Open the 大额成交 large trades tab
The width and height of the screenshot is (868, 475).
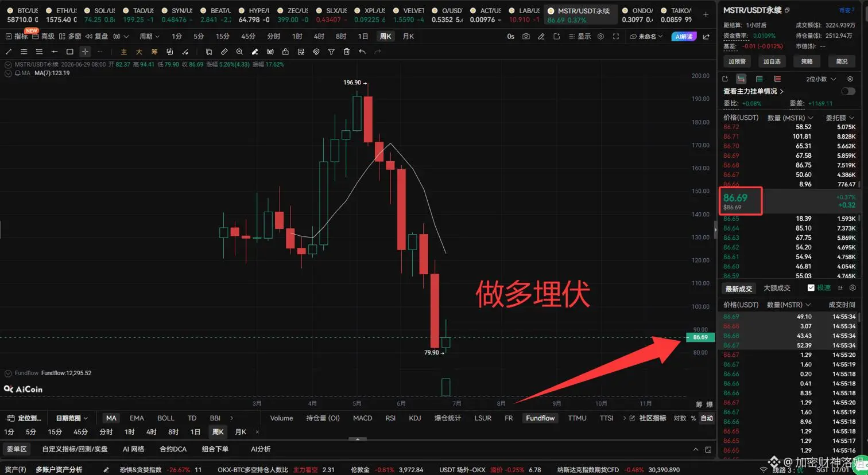coord(777,288)
